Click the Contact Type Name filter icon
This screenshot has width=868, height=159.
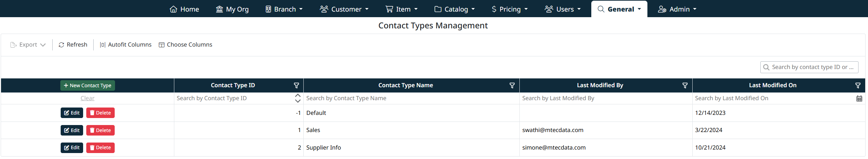point(512,85)
